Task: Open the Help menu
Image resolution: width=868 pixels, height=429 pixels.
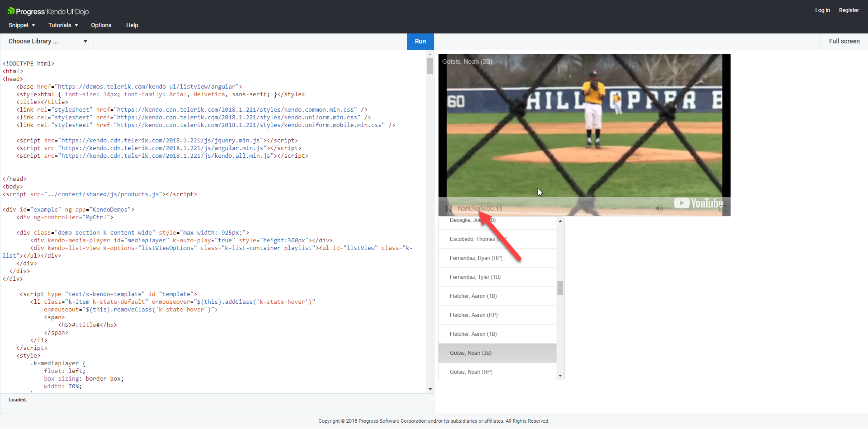Action: click(x=132, y=25)
